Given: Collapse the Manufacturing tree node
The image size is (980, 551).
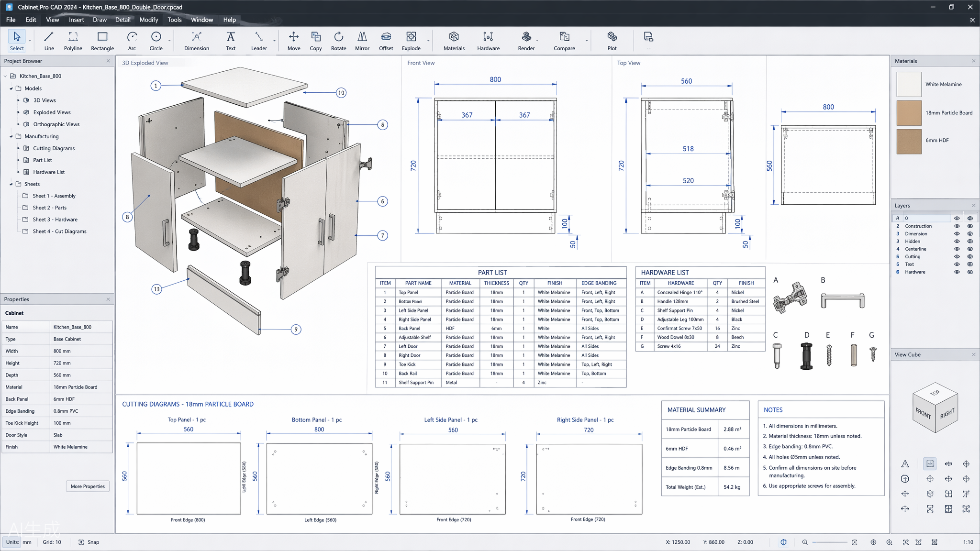Looking at the screenshot, I should click(x=11, y=136).
